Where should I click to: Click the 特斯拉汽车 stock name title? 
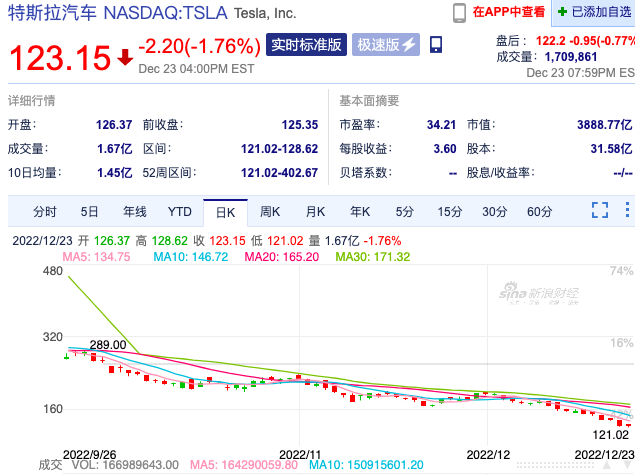48,14
